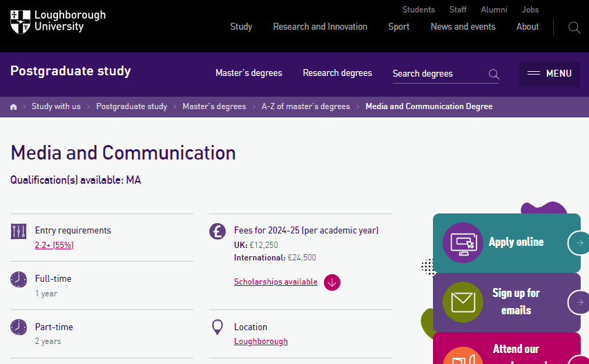Screen dimensions: 589x364
Task: Open the Staff top link
Action: pos(458,10)
